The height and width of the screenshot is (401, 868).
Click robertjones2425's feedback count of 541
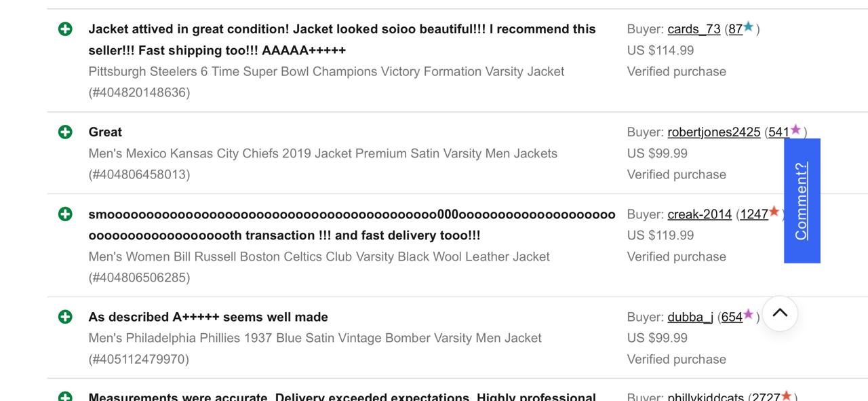pyautogui.click(x=780, y=132)
